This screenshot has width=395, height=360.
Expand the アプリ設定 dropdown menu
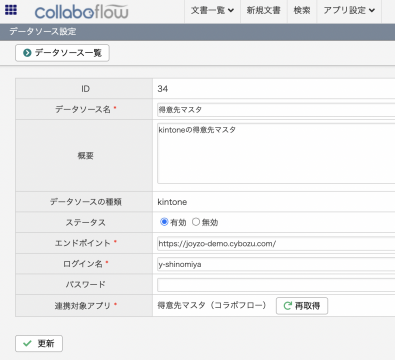[349, 10]
